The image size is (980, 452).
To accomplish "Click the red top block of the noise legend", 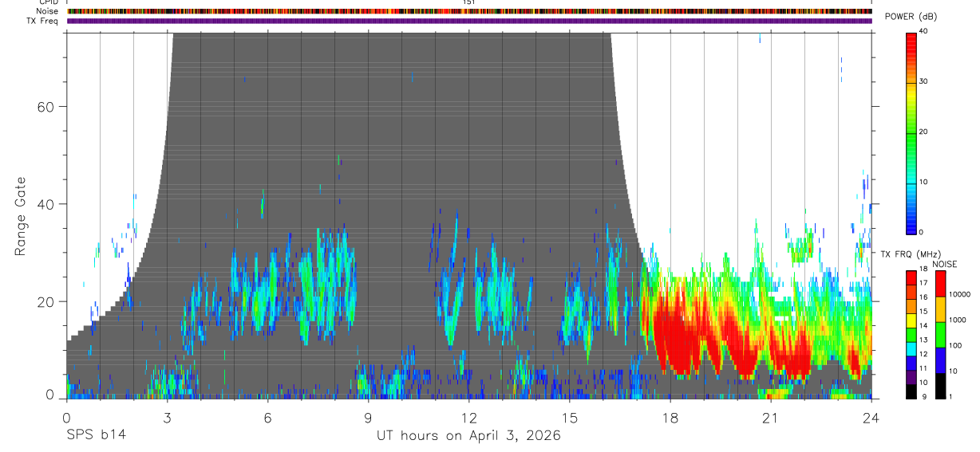I will click(942, 283).
